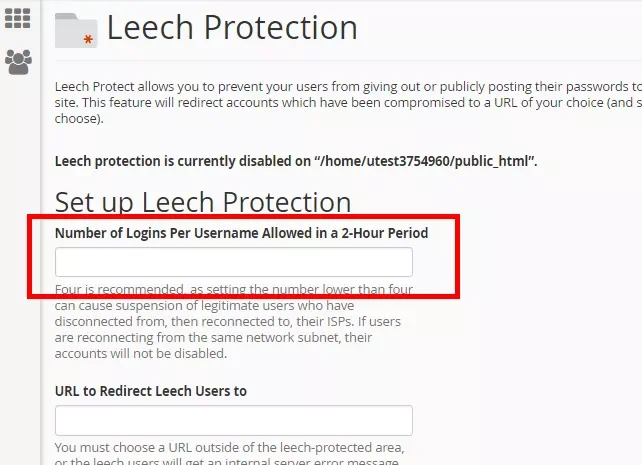Click the 'currently disabled' status message

point(296,161)
